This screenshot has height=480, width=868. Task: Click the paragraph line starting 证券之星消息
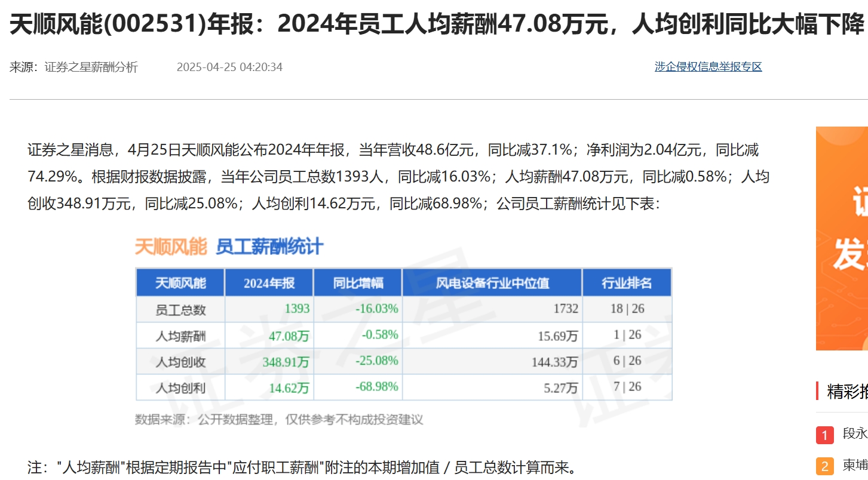coord(393,150)
